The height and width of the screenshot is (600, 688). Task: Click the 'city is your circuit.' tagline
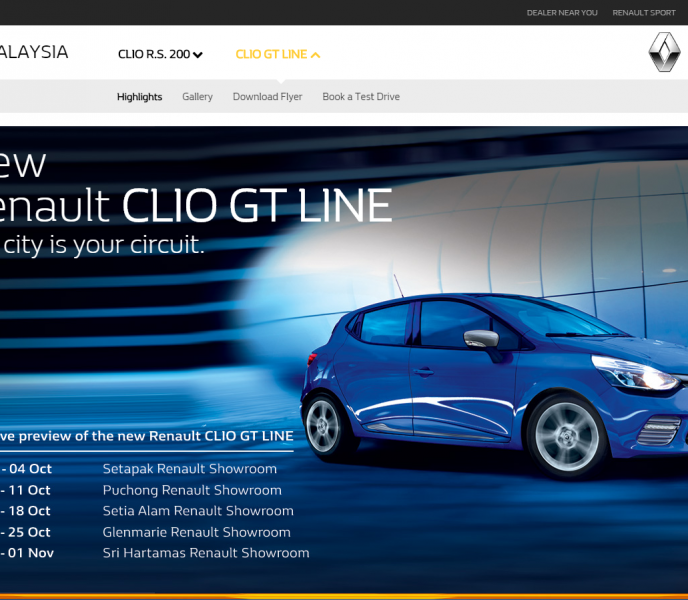click(104, 244)
